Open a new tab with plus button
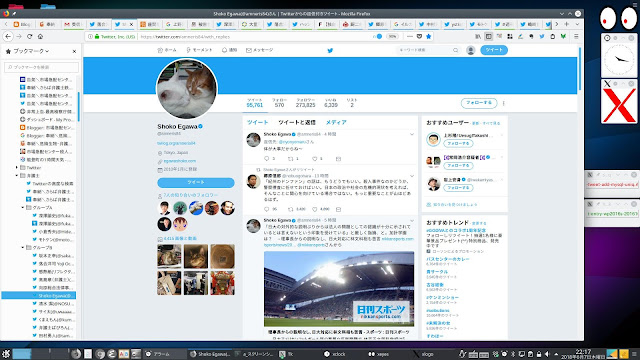This screenshot has height=360, width=640. click(x=567, y=24)
